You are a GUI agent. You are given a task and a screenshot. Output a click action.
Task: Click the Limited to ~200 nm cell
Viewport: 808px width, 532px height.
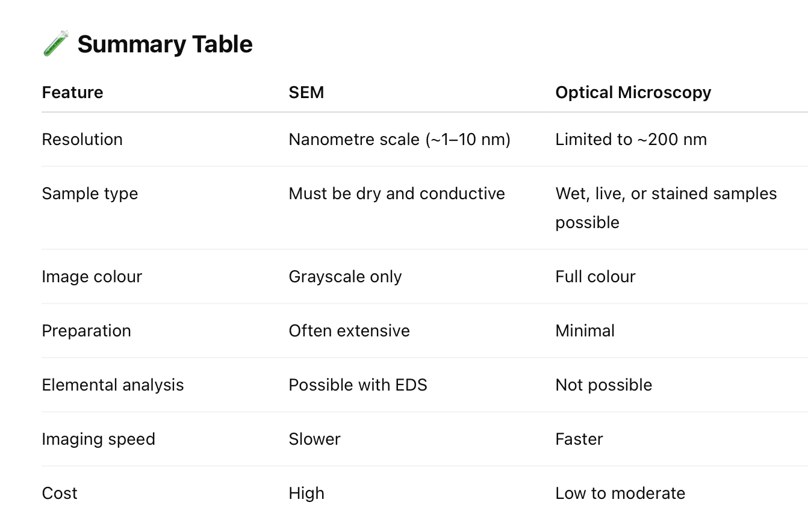(x=631, y=139)
